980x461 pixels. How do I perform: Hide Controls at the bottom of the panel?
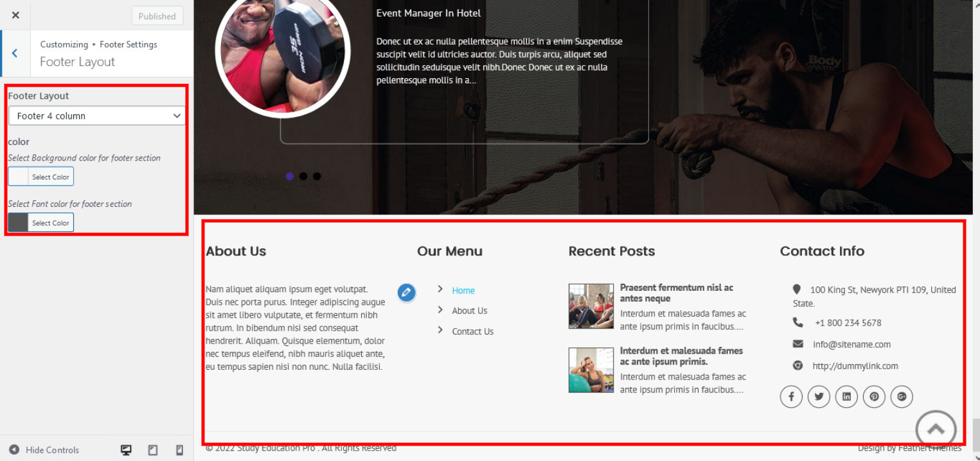pyautogui.click(x=44, y=450)
